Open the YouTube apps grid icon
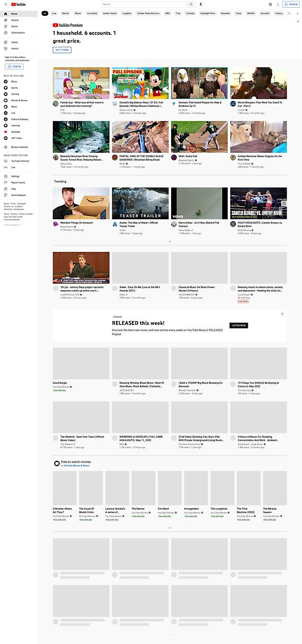This screenshot has width=302, height=644. click(270, 4)
